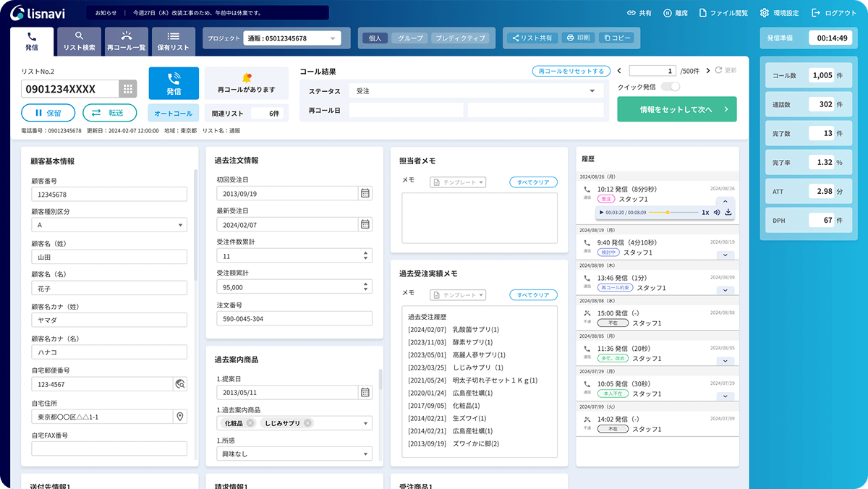The image size is (868, 489).
Task: Mute the recording volume speaker icon
Action: 716,213
